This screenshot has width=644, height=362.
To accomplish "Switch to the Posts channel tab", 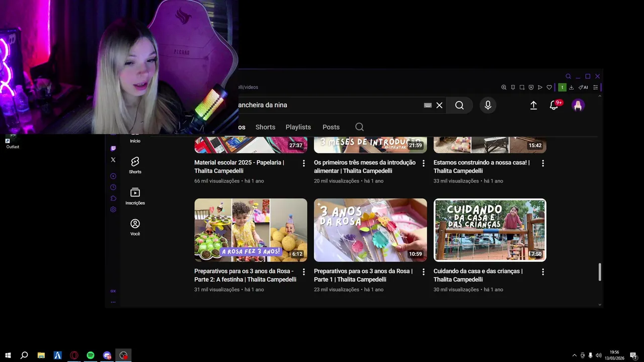I will [331, 127].
